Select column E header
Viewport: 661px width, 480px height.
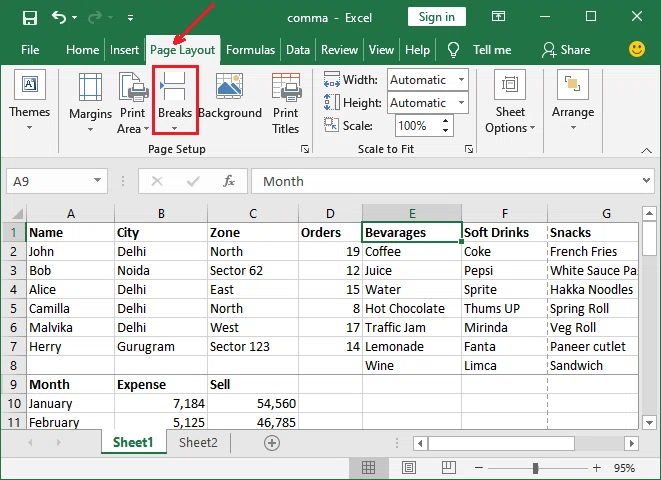click(412, 214)
